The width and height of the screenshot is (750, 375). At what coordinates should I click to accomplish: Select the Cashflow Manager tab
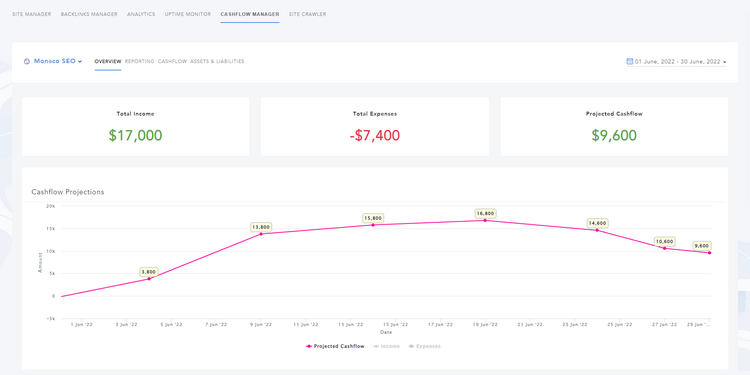click(250, 14)
